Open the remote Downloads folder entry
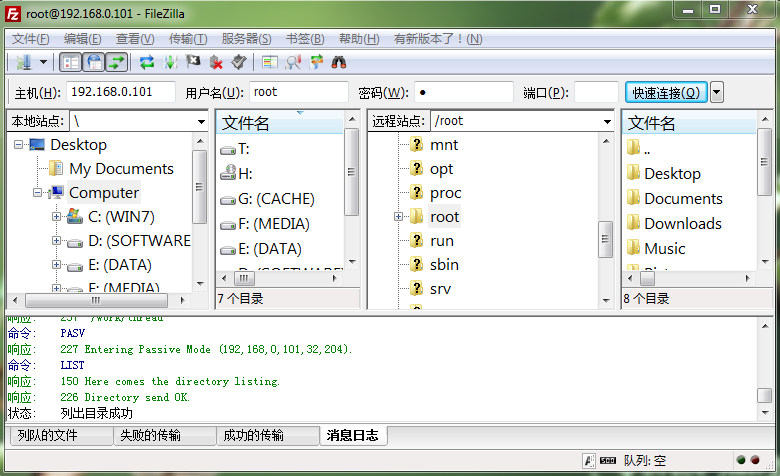This screenshot has width=780, height=476. pyautogui.click(x=682, y=223)
